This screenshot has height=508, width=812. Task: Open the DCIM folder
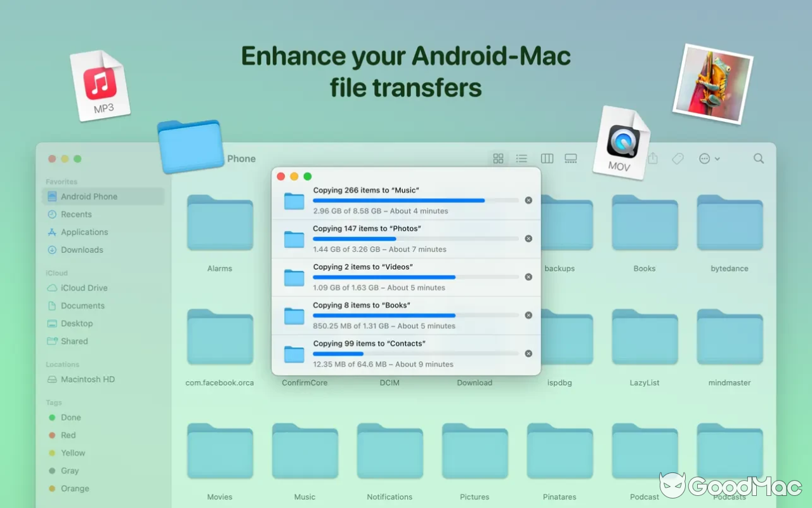[390, 382]
